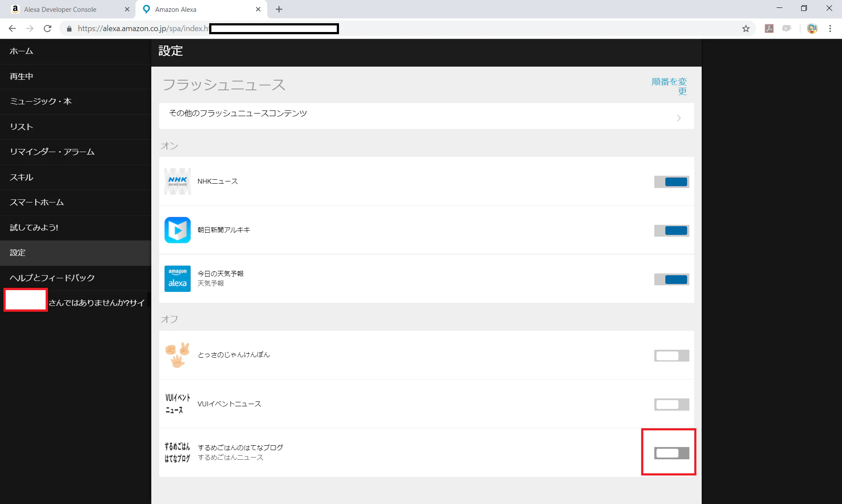The width and height of the screenshot is (842, 504).
Task: Turn off the 朝日新聞アルキキ toggle
Action: point(671,231)
